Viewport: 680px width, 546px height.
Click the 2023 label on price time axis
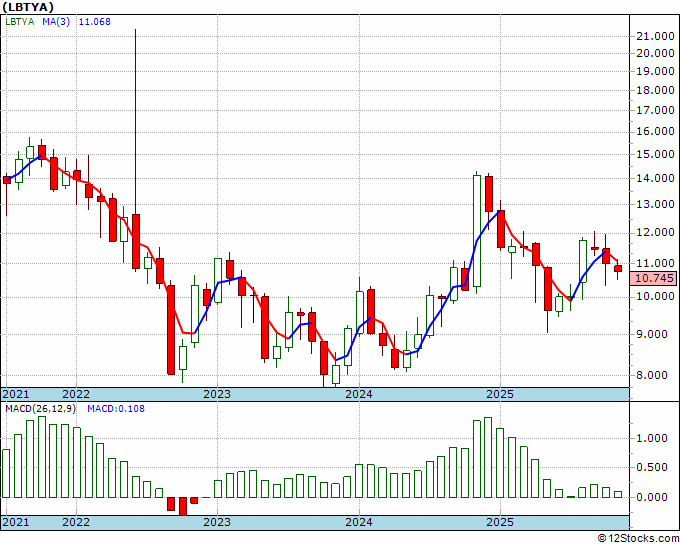pos(217,394)
